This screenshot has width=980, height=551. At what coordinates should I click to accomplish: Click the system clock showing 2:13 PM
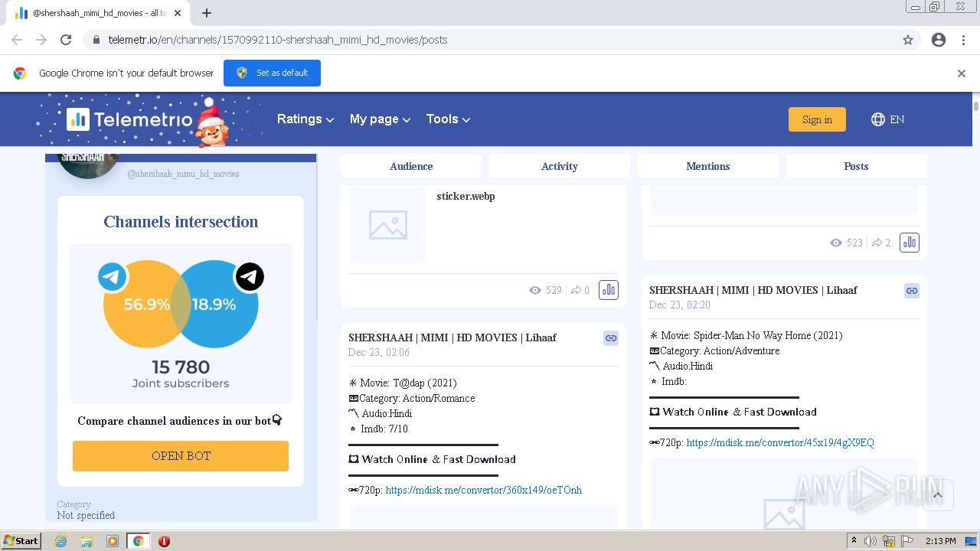pos(940,541)
